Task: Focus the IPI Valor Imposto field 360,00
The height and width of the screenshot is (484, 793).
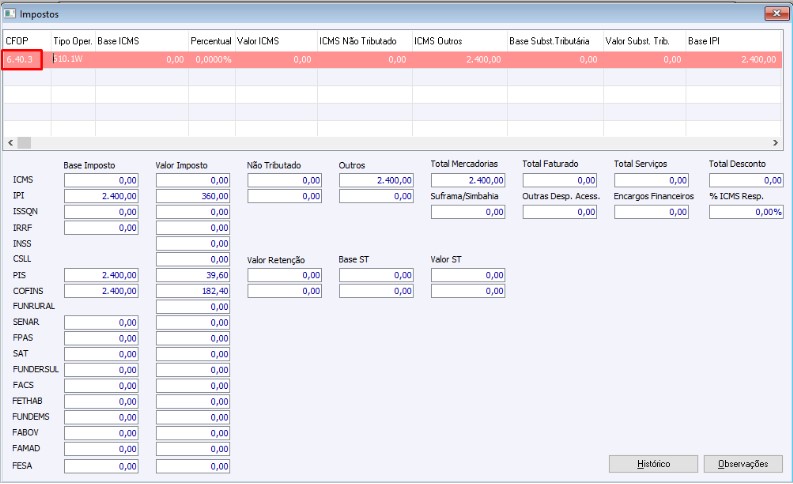Action: (193, 196)
